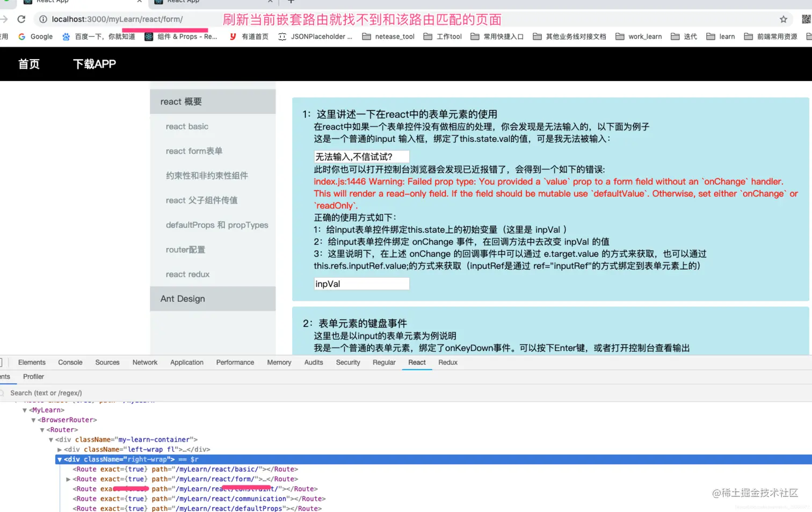Open the 下载APP navigation link
The image size is (812, 512).
pyautogui.click(x=95, y=64)
